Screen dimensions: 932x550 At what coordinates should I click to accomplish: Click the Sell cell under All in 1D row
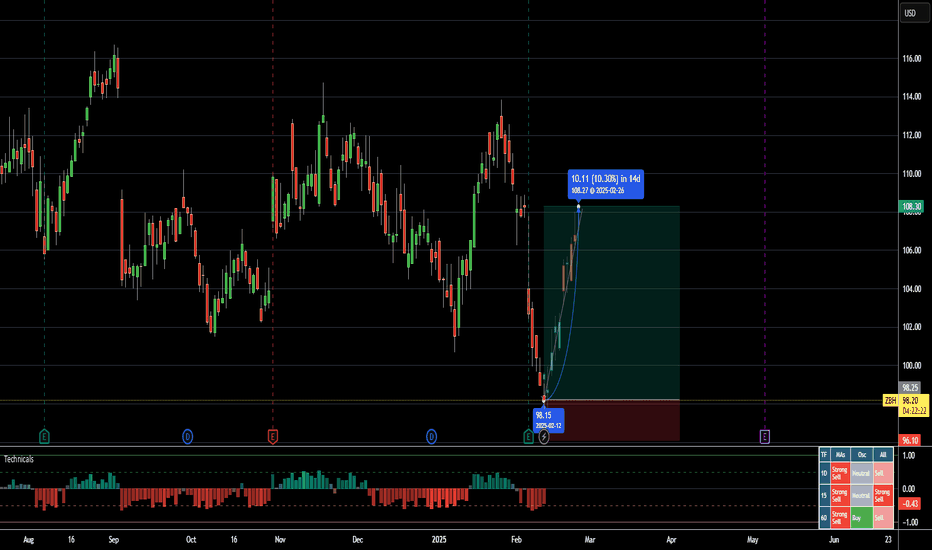point(883,473)
